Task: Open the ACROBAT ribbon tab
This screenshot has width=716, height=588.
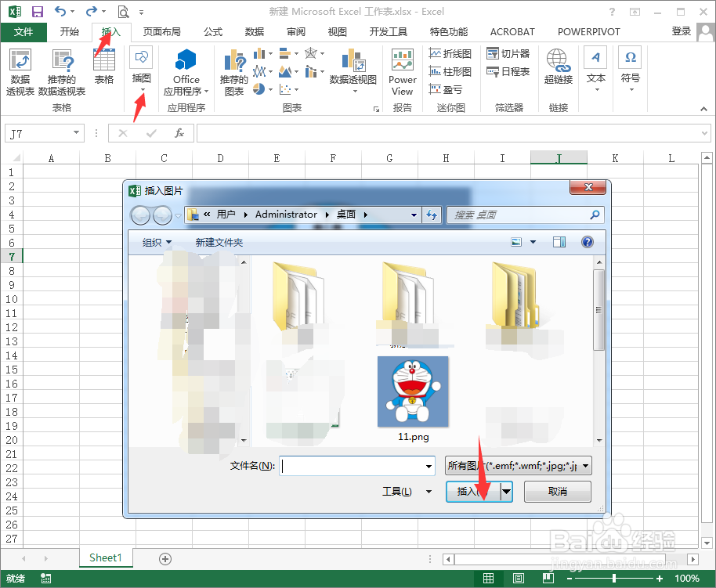Action: [x=512, y=32]
